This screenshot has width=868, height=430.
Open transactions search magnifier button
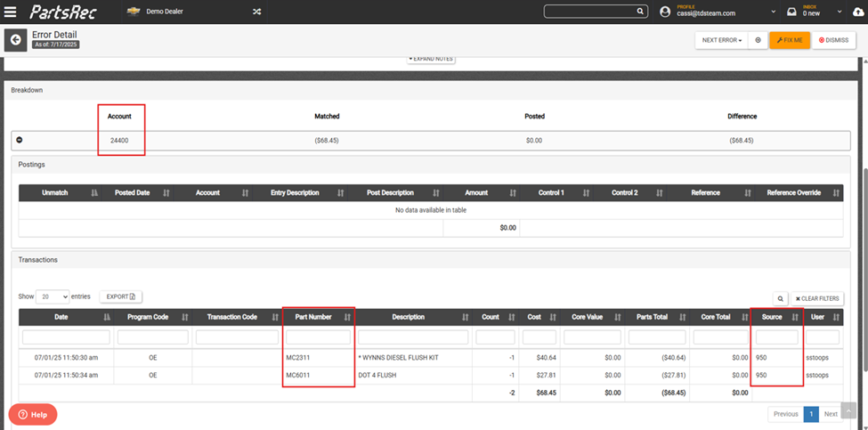[780, 299]
